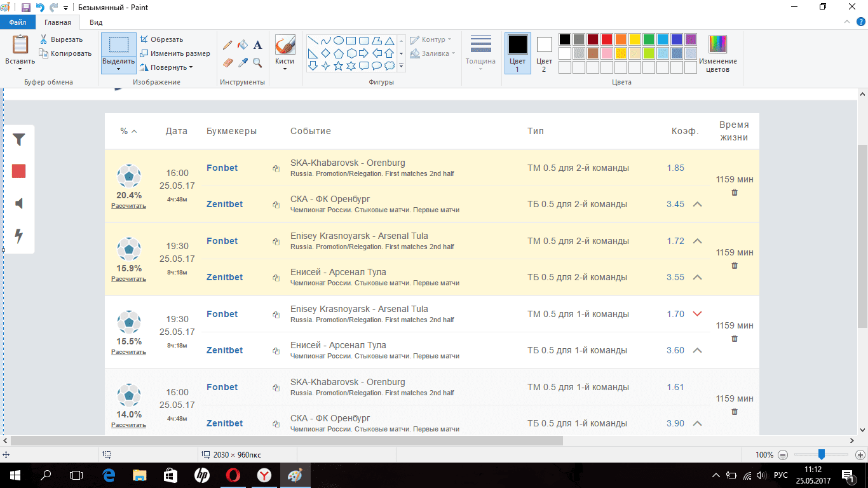Click the trash icon for 15.5% bet

point(735,339)
